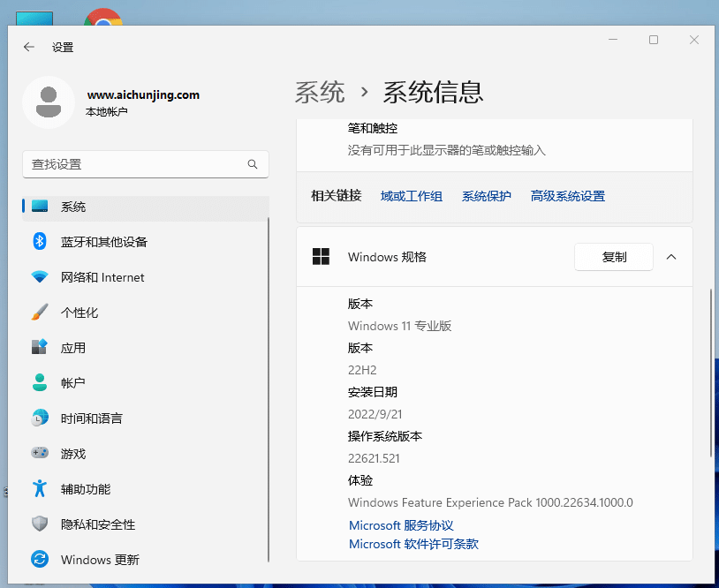Open the 蓝牙和其他设备 settings page

pos(146,242)
